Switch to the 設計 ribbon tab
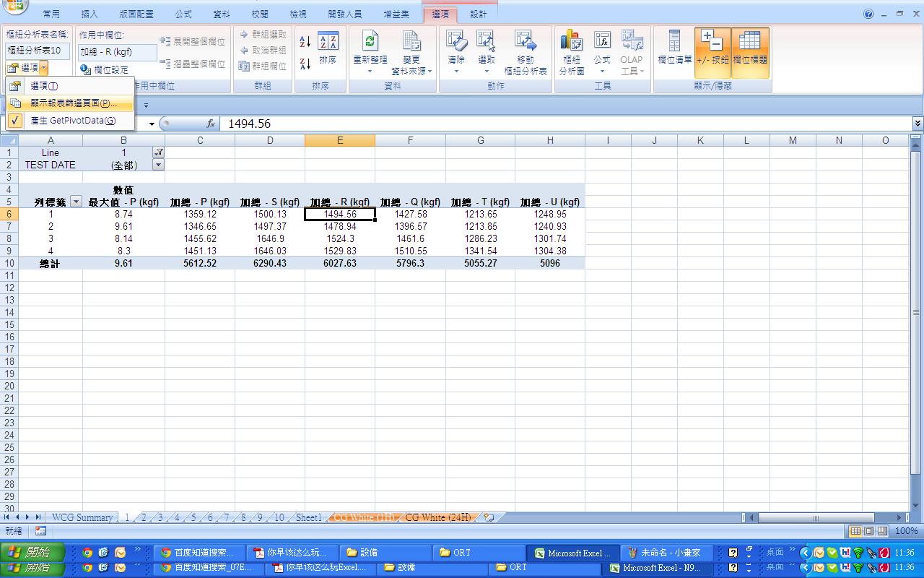Screen dimensions: 924x578 click(478, 14)
